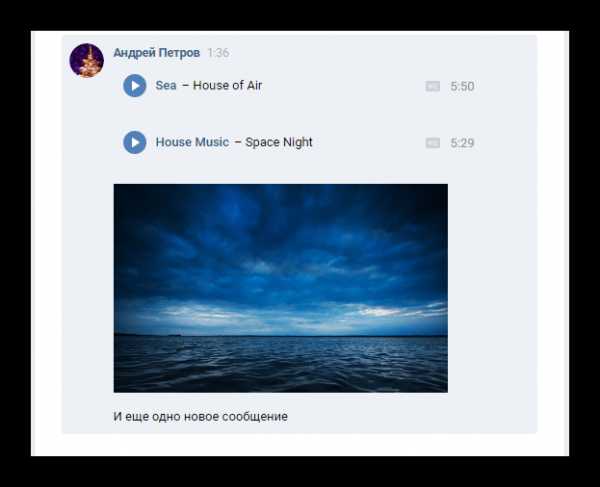This screenshot has width=600, height=487.
Task: Click the small gray icon beside 5:29
Action: click(432, 143)
